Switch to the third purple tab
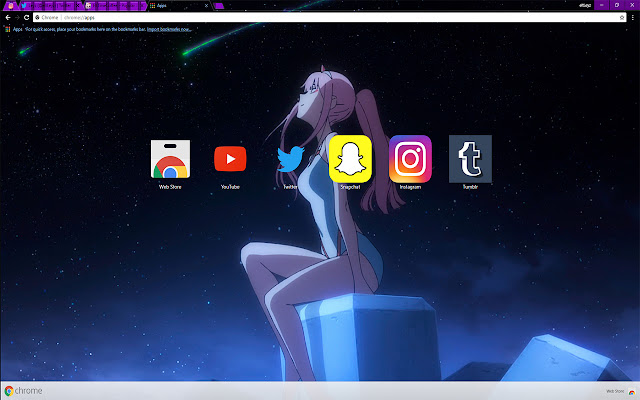Screen dimensions: 640x400 [x=114, y=6]
